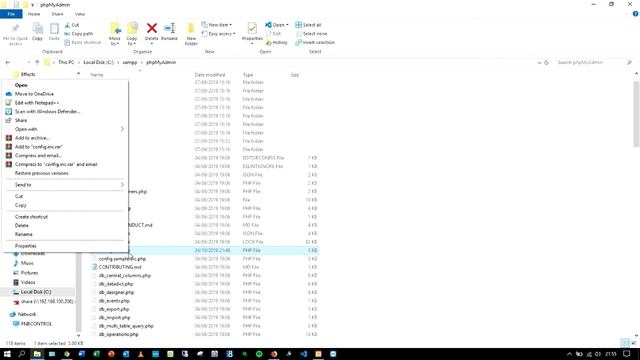
Task: Select Local Disk (C:) in navigation pane
Action: [x=36, y=292]
